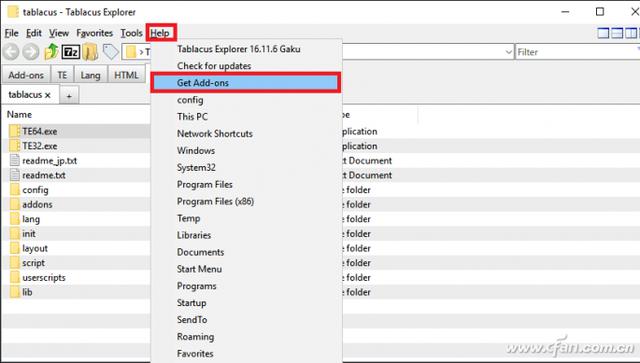Click the lib folder icon

click(14, 292)
